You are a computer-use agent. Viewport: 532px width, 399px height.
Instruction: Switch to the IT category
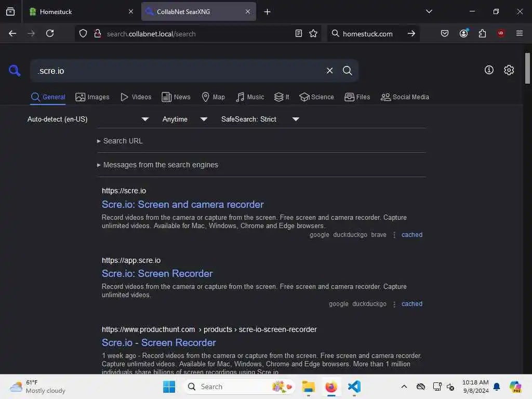(282, 97)
